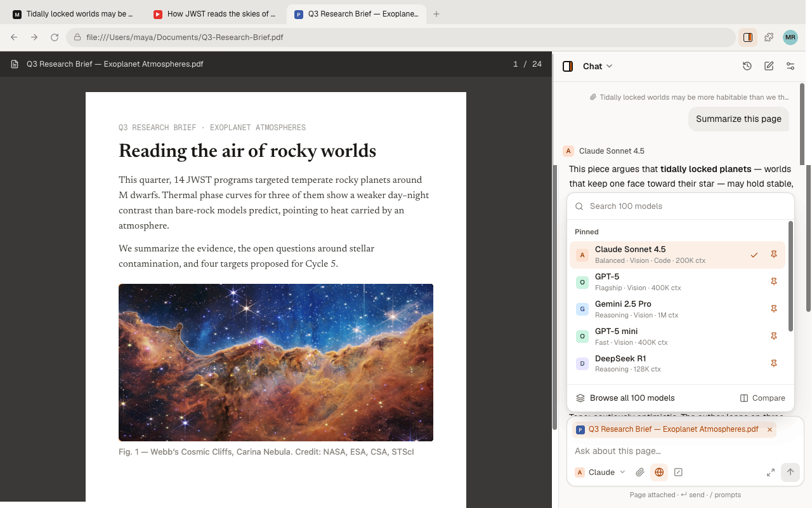Open the MR profile avatar
This screenshot has width=812, height=508.
[x=790, y=37]
